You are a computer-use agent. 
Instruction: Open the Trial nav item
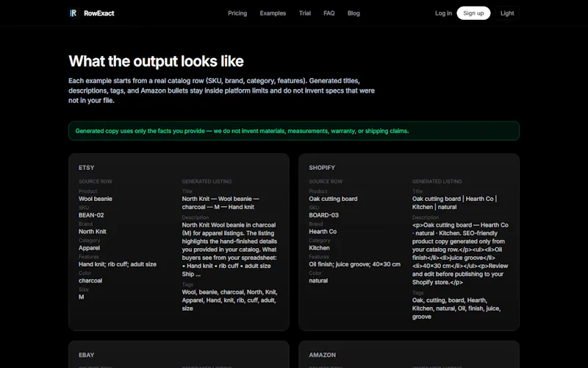305,13
